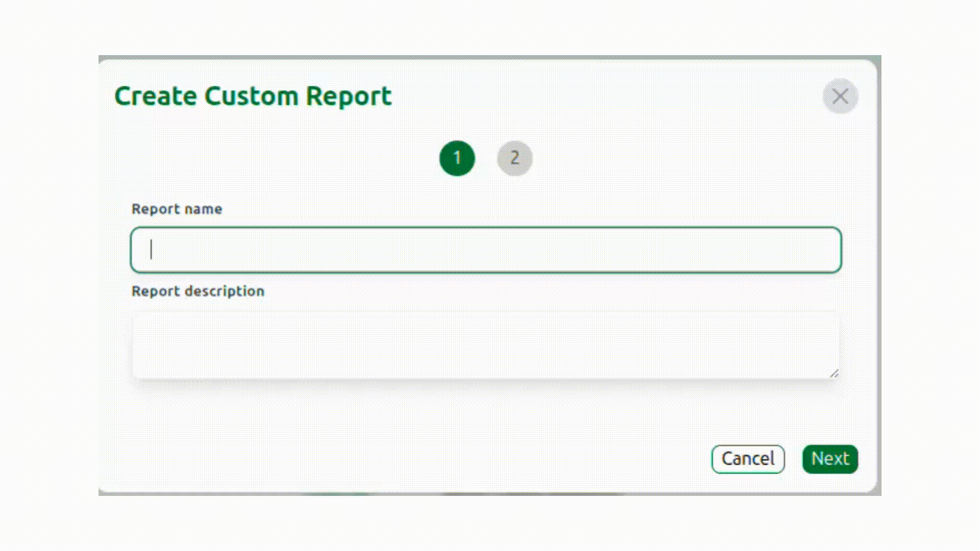
Task: Dismiss dialog using the round close icon
Action: click(840, 96)
